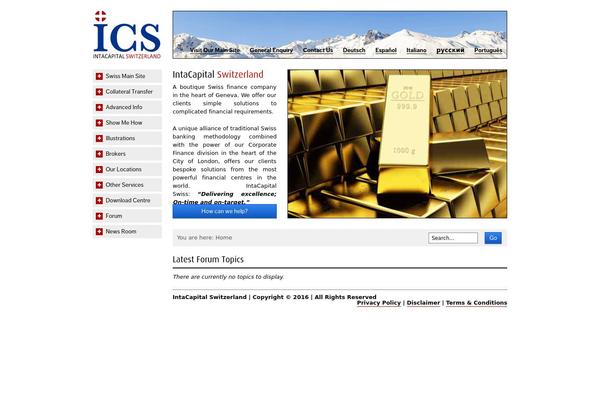
Task: Click the Swiss cross icon beside Other Services
Action: pyautogui.click(x=99, y=185)
